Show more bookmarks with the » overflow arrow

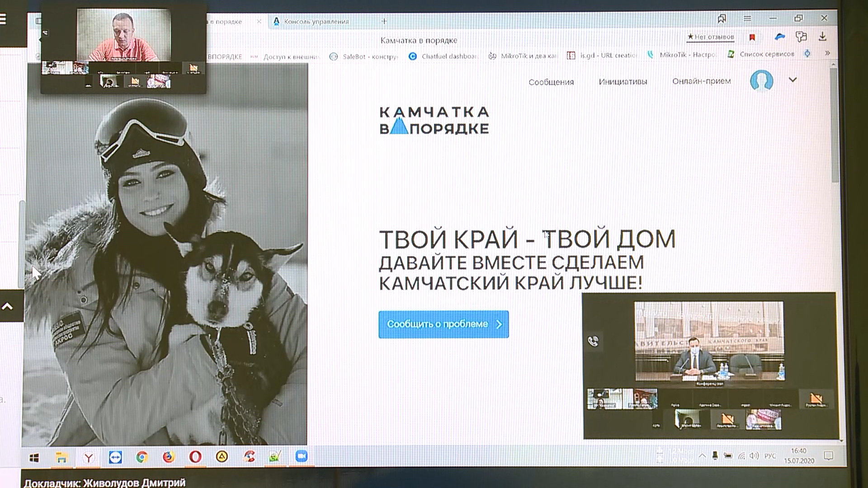point(827,53)
